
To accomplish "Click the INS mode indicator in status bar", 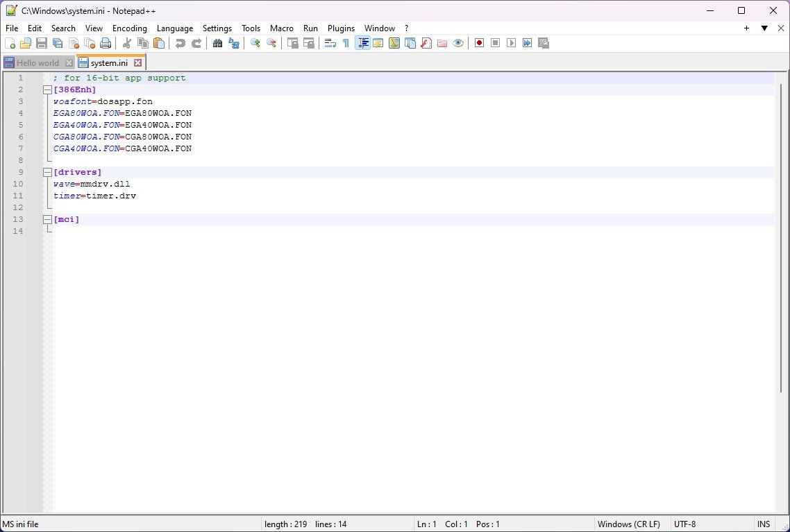I will click(764, 524).
